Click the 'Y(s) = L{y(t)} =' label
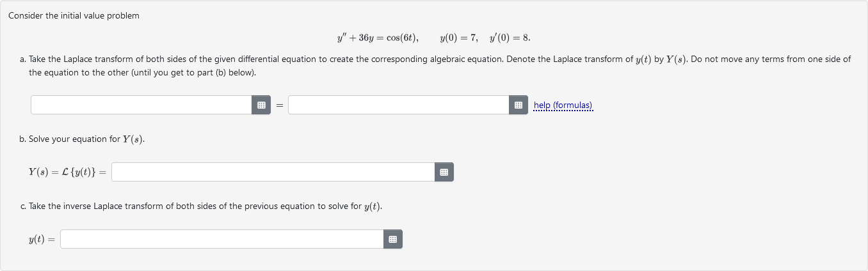 point(67,172)
